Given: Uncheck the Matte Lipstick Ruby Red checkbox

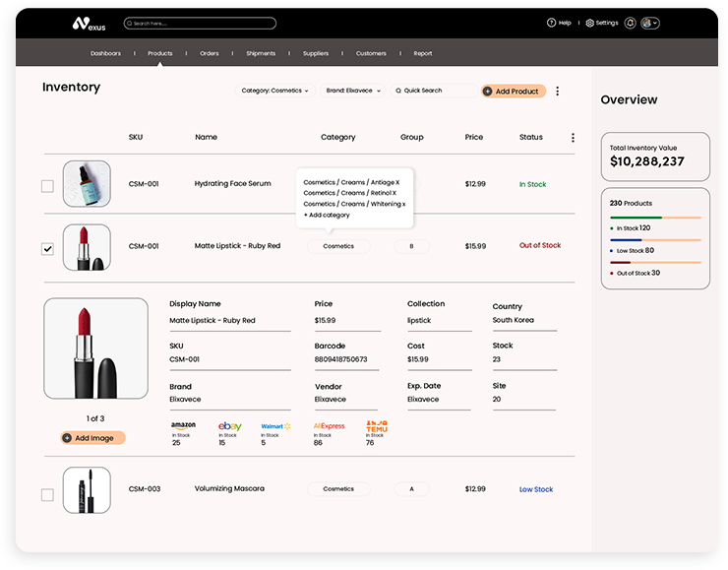Looking at the screenshot, I should point(47,249).
